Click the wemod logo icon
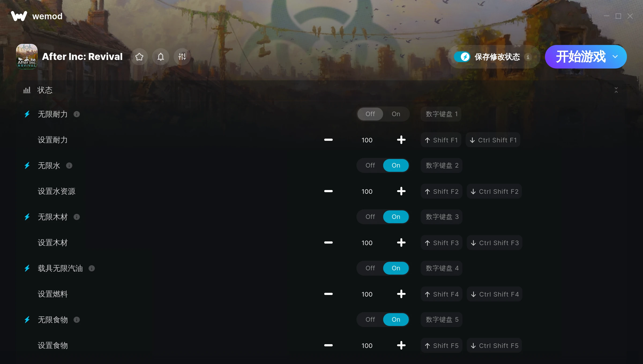The height and width of the screenshot is (364, 643). pyautogui.click(x=19, y=16)
